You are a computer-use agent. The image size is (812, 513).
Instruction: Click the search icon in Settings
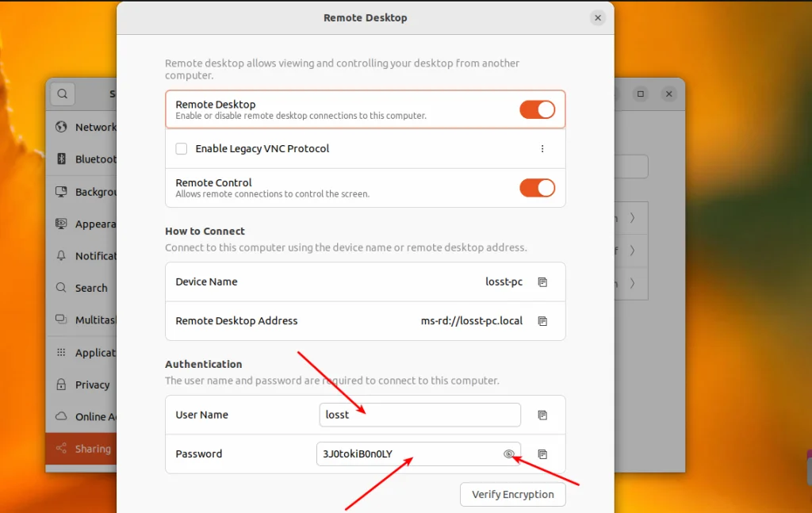[x=62, y=94]
